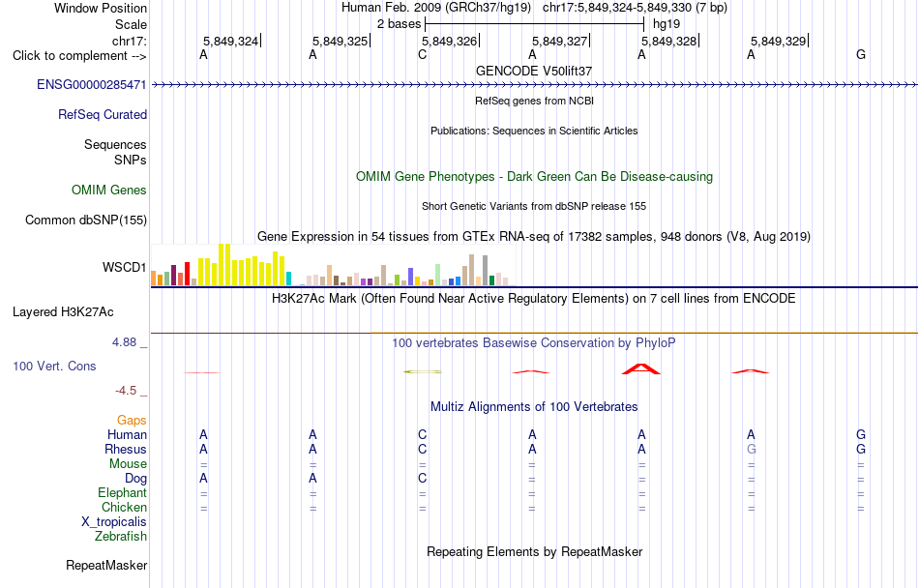This screenshot has width=919, height=588.
Task: Click the Human alignment row label
Action: [x=127, y=434]
